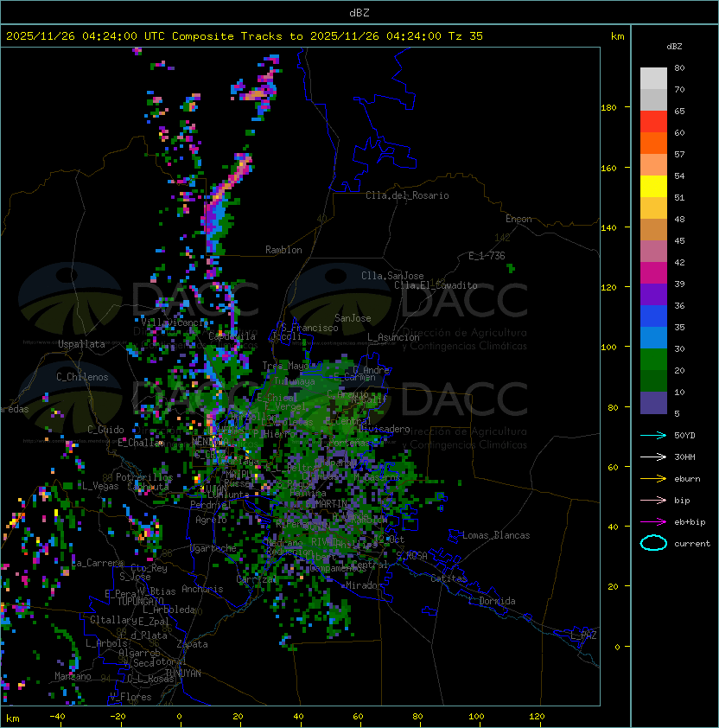Click the 'Agrelo' map label
The height and width of the screenshot is (728, 719).
tap(211, 520)
